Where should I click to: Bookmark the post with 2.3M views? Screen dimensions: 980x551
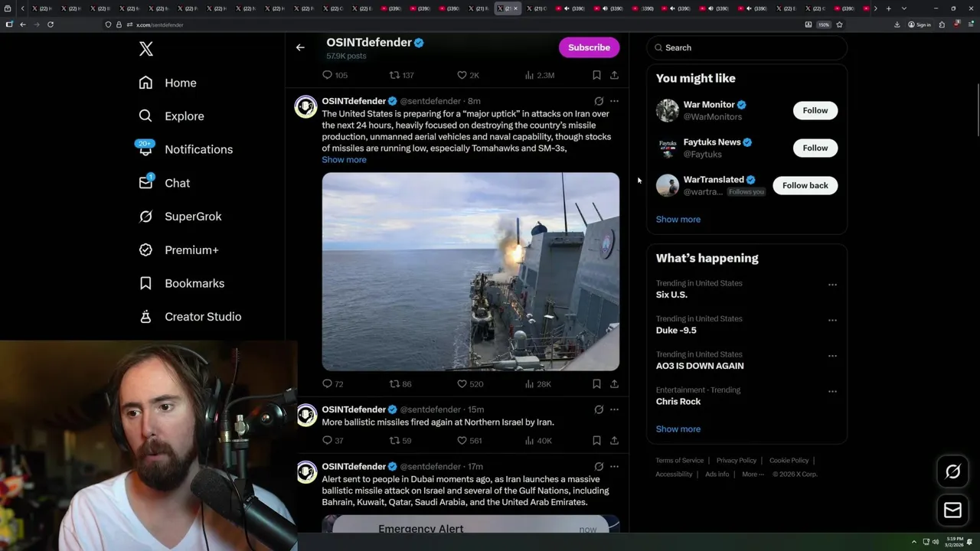tap(596, 75)
